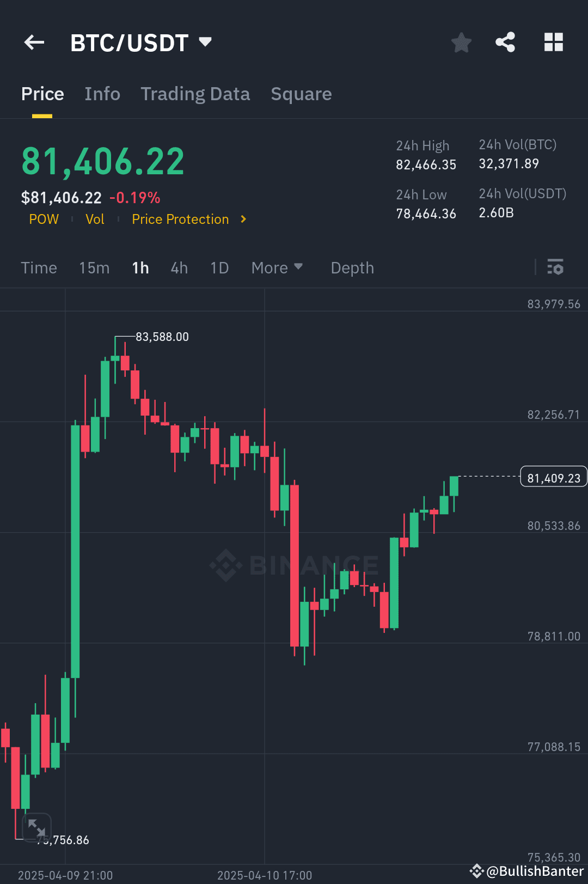
Task: Select the 1D timeframe
Action: coord(219,267)
